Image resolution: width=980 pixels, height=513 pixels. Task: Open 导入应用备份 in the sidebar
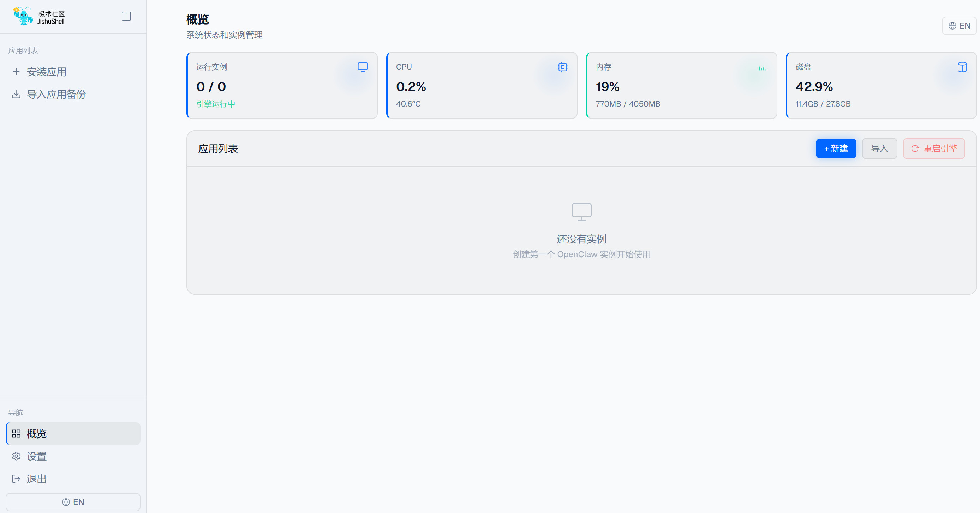click(73, 94)
